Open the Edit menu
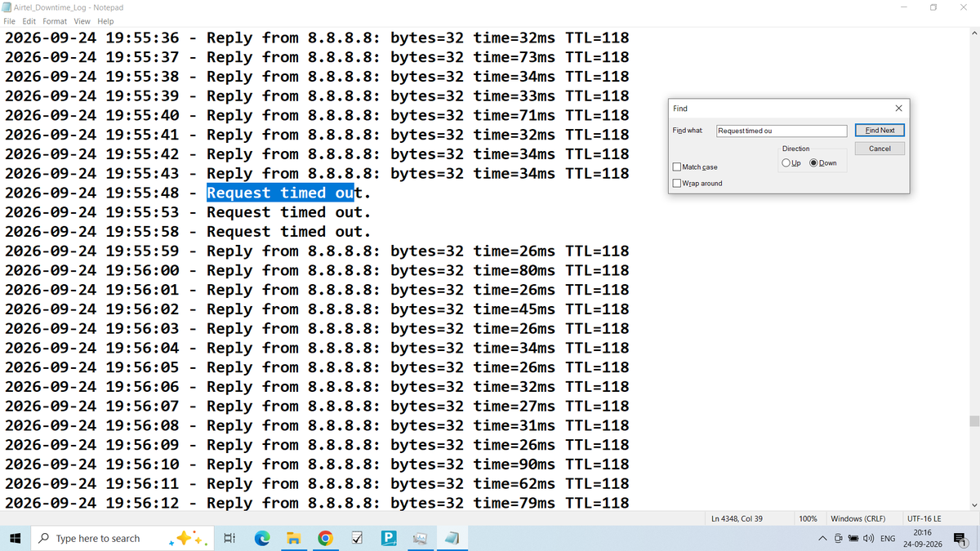Viewport: 980px width, 551px height. (x=29, y=21)
